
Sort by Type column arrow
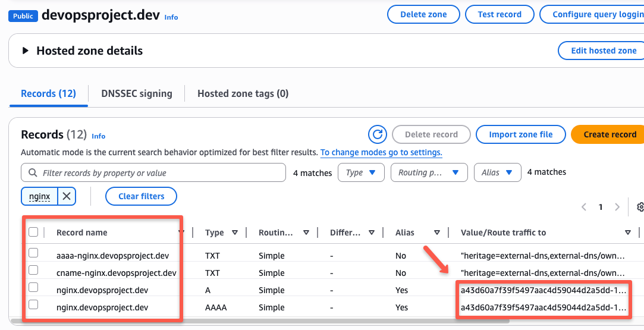point(234,232)
